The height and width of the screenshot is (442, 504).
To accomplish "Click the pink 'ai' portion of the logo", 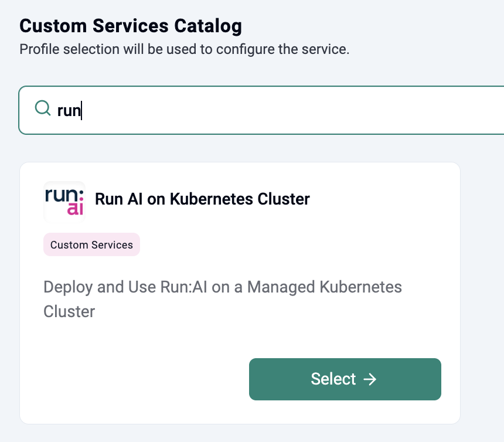I will 76,209.
